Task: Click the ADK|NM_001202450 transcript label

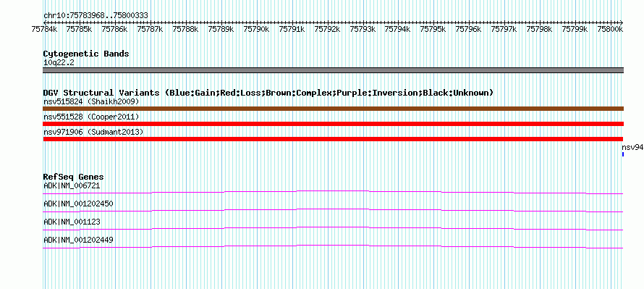Action: [x=78, y=204]
